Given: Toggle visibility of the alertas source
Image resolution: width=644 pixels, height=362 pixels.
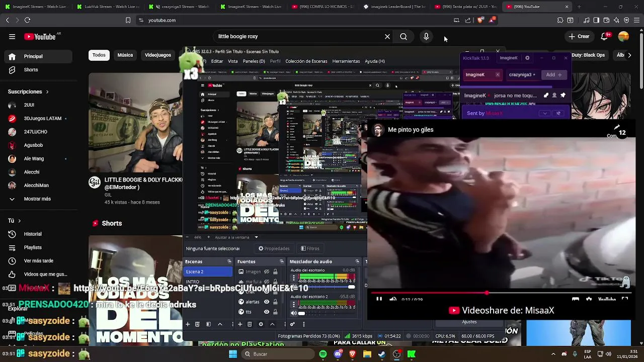Looking at the screenshot, I should click(267, 302).
